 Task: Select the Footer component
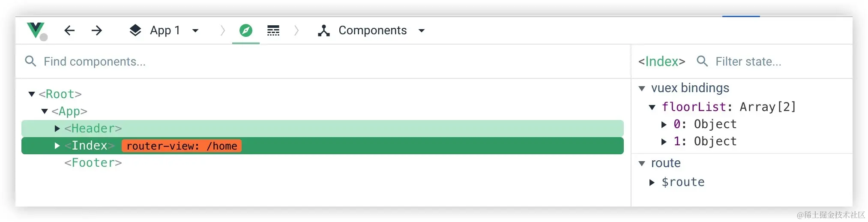coord(93,163)
